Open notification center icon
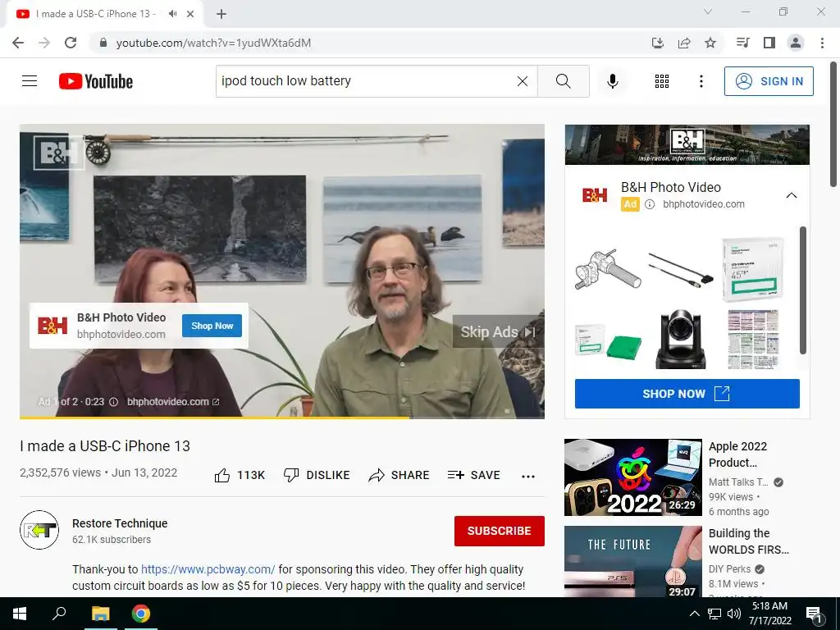Viewport: 840px width, 630px height. pos(813,614)
